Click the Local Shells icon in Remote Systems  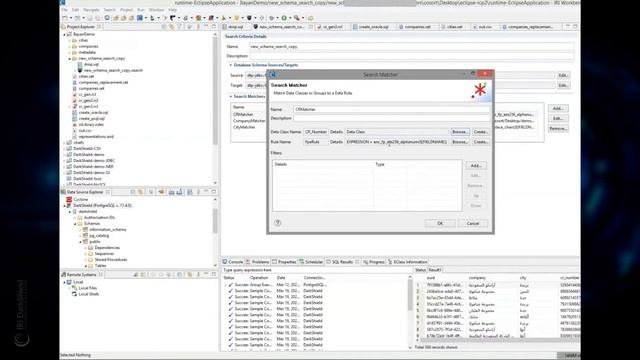[x=74, y=294]
